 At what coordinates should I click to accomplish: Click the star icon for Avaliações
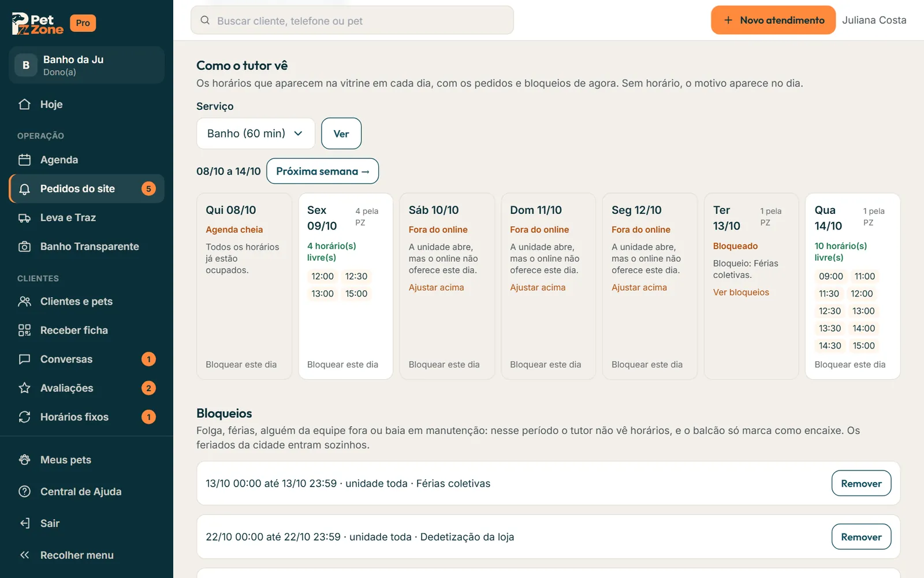24,388
